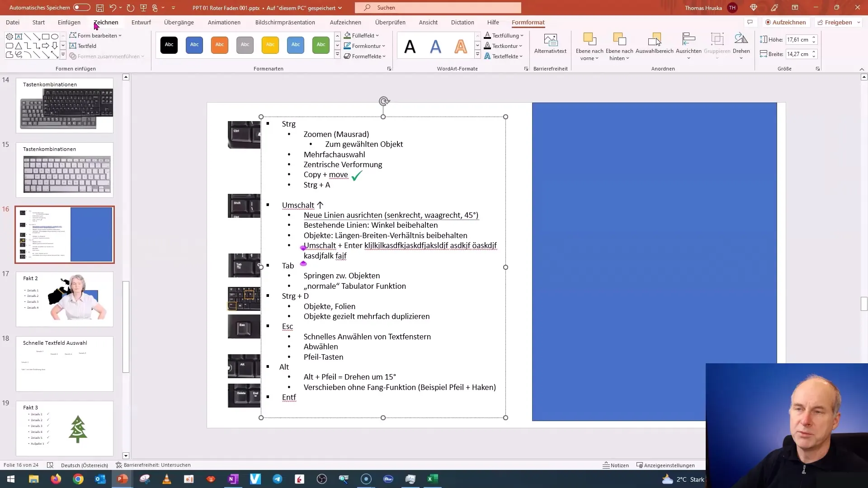Open the Übergänge tab

pos(179,22)
